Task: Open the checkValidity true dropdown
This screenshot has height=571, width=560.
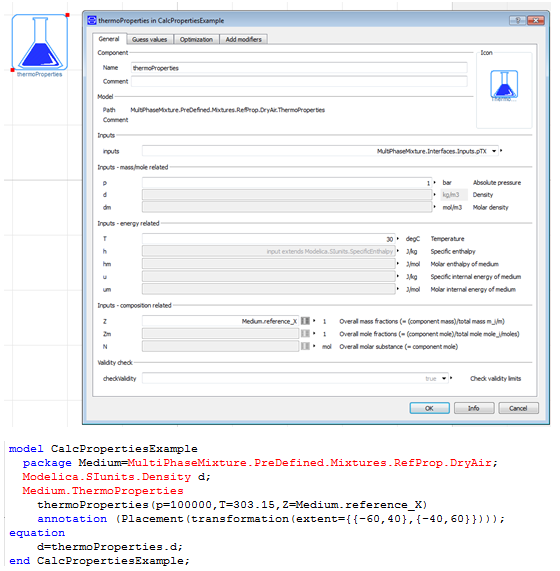Action: tap(444, 378)
